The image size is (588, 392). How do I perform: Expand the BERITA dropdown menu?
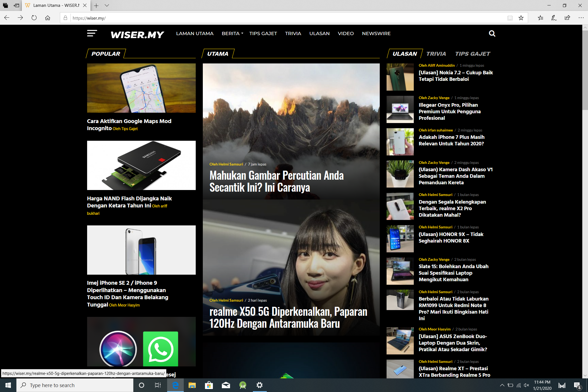coord(232,33)
